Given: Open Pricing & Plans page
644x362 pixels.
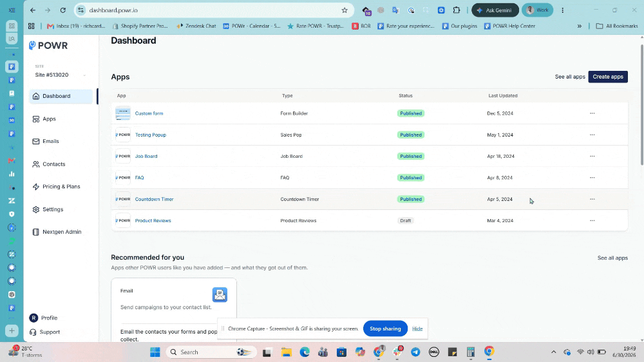Looking at the screenshot, I should coord(61,187).
